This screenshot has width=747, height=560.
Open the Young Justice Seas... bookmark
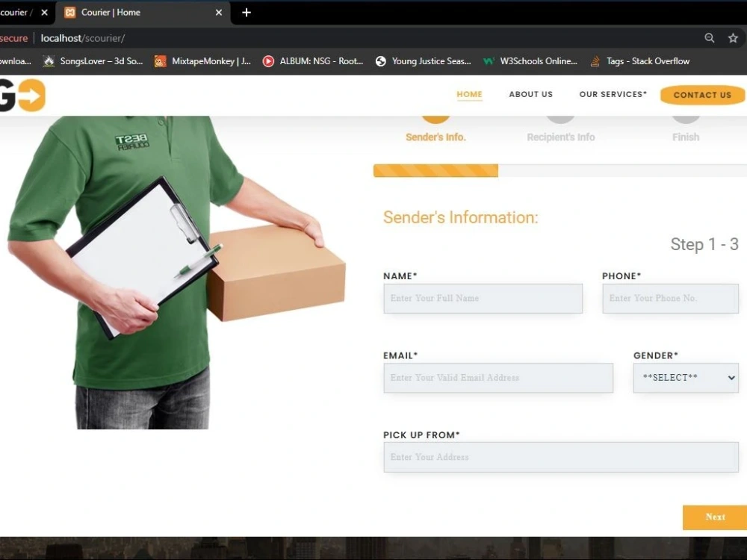click(424, 61)
